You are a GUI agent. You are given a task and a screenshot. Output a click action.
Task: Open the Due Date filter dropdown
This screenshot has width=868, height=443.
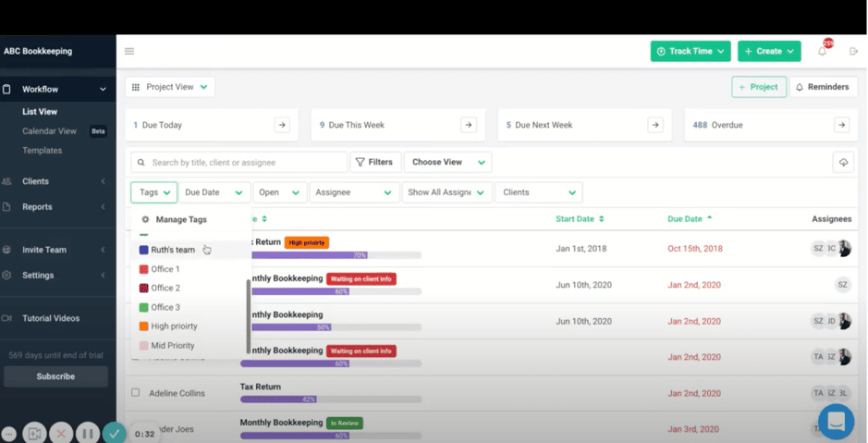coord(214,192)
